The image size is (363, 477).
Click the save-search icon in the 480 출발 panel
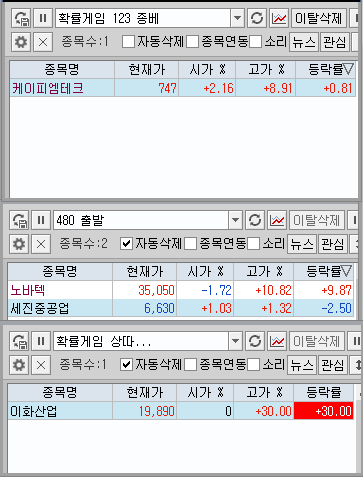pos(19,220)
